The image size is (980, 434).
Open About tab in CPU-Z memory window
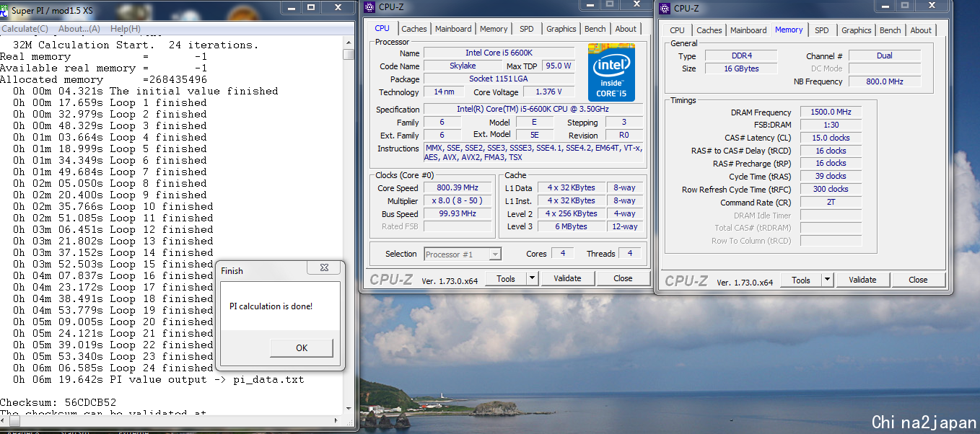point(921,30)
